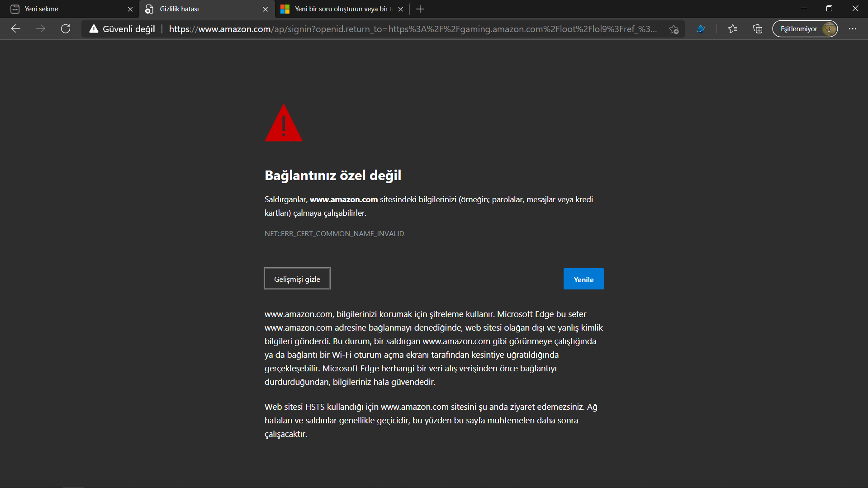This screenshot has height=488, width=868.
Task: Click the NET::ERR_CERT_COMMON_NAME_INVALID error code
Action: click(334, 234)
